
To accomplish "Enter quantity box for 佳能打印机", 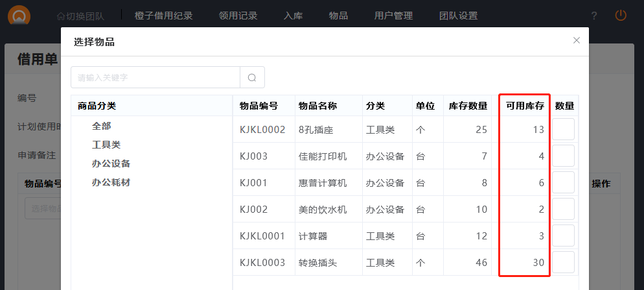I will [x=563, y=156].
